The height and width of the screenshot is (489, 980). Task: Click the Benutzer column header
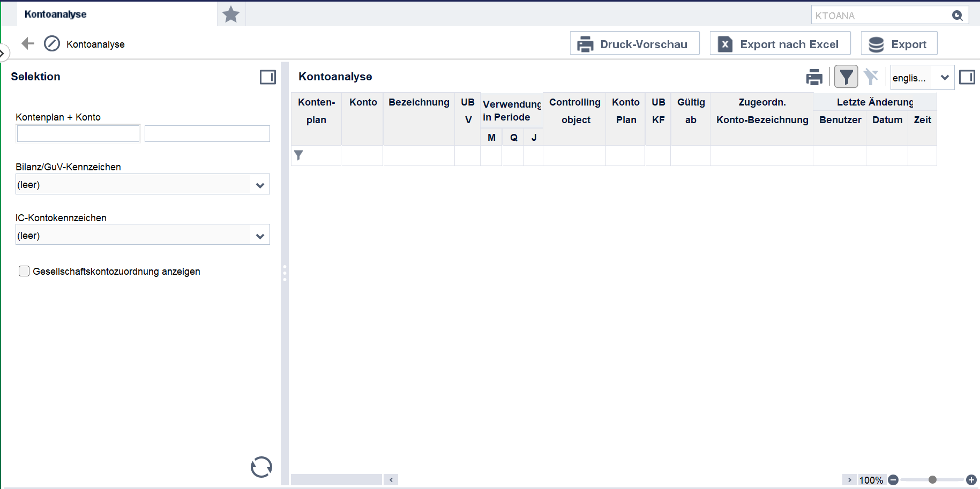(x=840, y=127)
